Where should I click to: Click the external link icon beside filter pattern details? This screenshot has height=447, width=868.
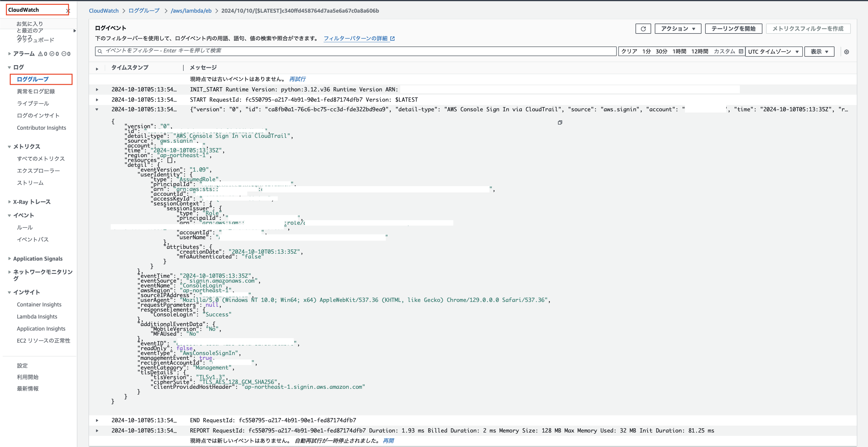pos(392,38)
